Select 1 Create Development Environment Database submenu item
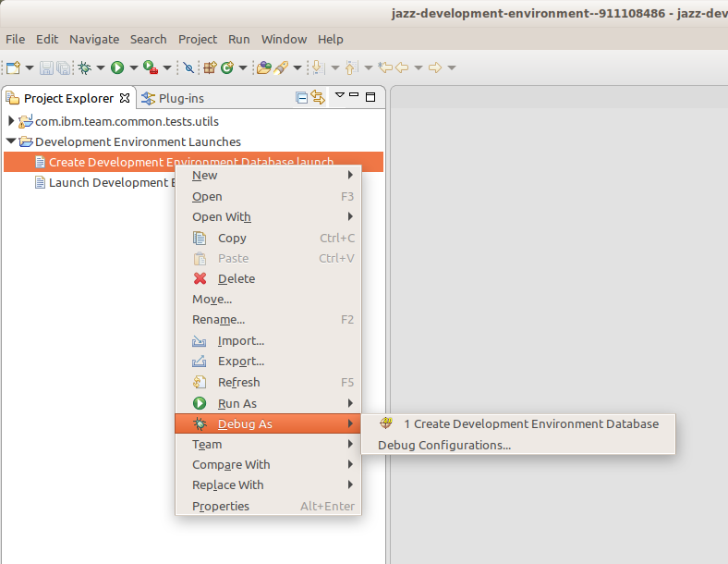The width and height of the screenshot is (728, 564). [518, 423]
